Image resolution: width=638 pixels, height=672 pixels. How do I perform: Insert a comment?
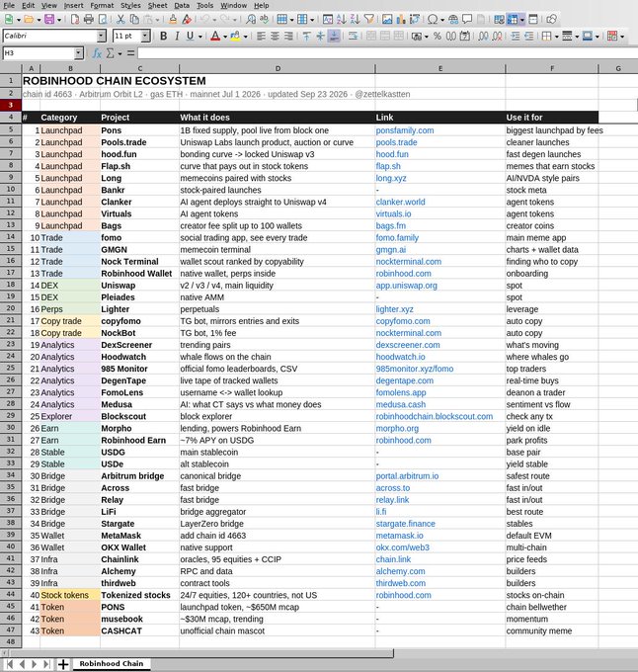click(467, 20)
